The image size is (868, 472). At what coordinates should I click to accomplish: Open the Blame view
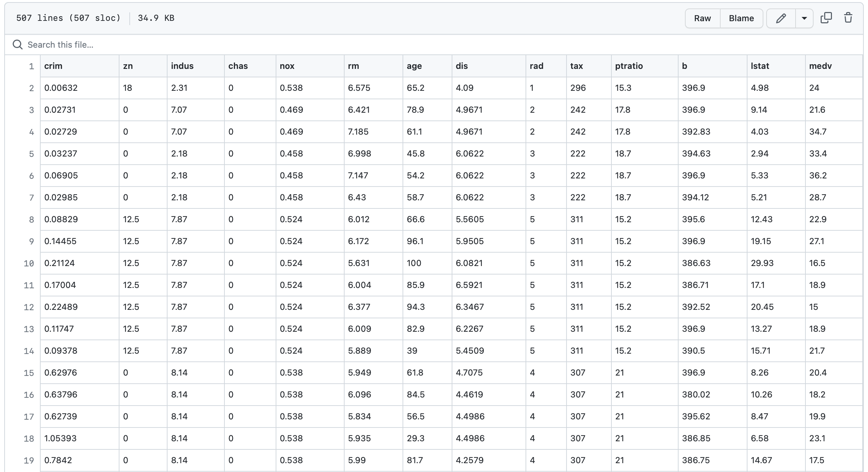pos(741,18)
